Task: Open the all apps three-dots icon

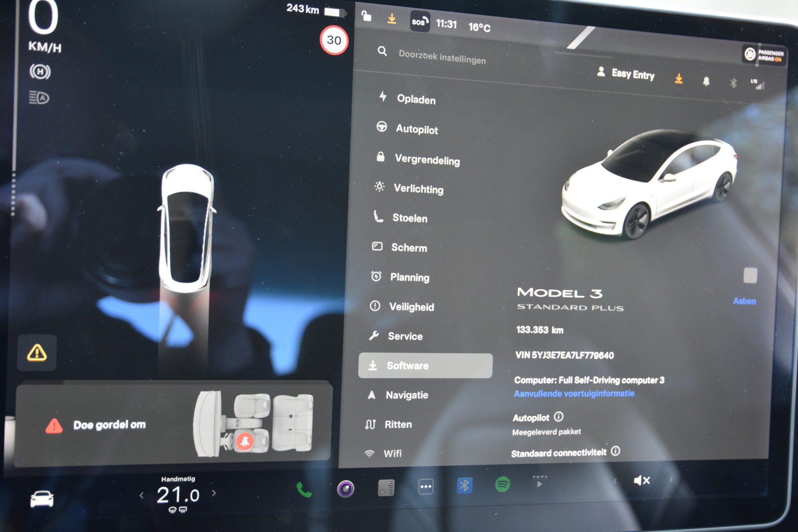Action: coord(426,487)
